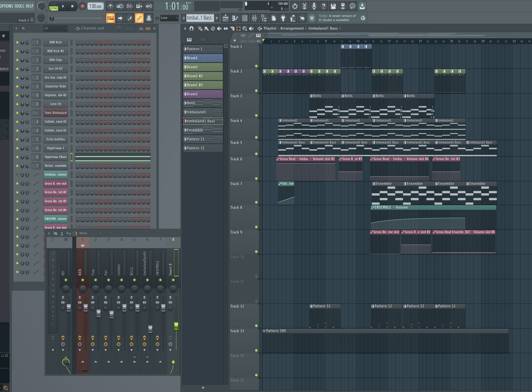The height and width of the screenshot is (392, 532).
Task: Click the save project floppy icon
Action: (x=333, y=6)
